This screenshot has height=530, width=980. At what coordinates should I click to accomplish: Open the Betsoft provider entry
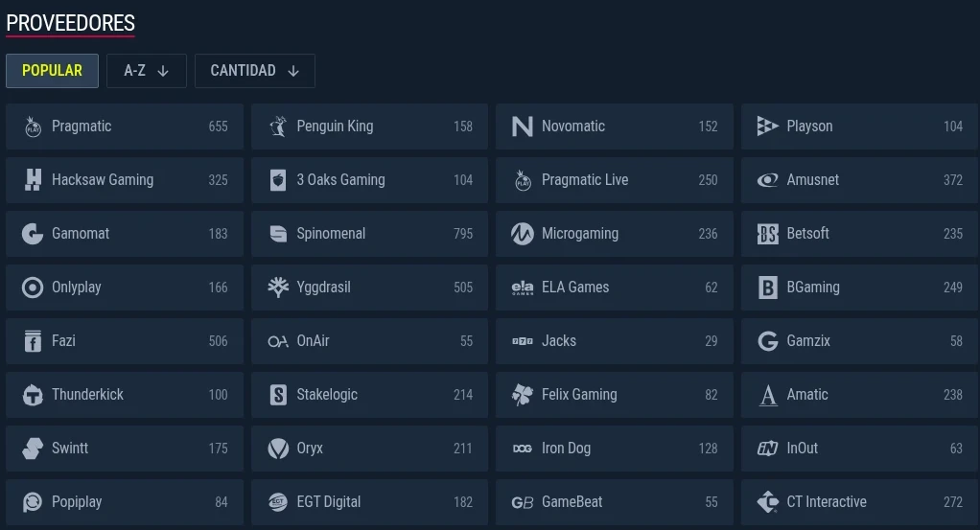[859, 234]
